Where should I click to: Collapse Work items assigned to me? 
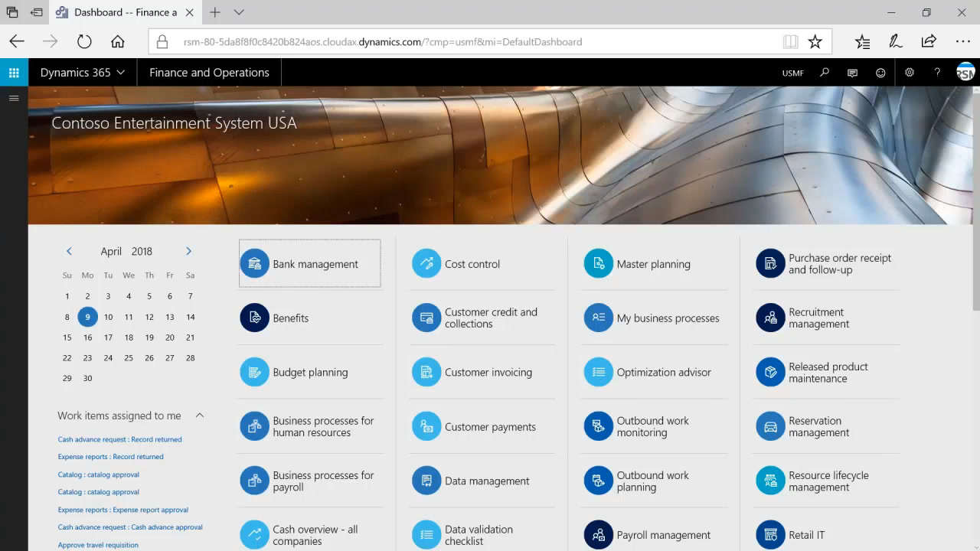point(200,416)
